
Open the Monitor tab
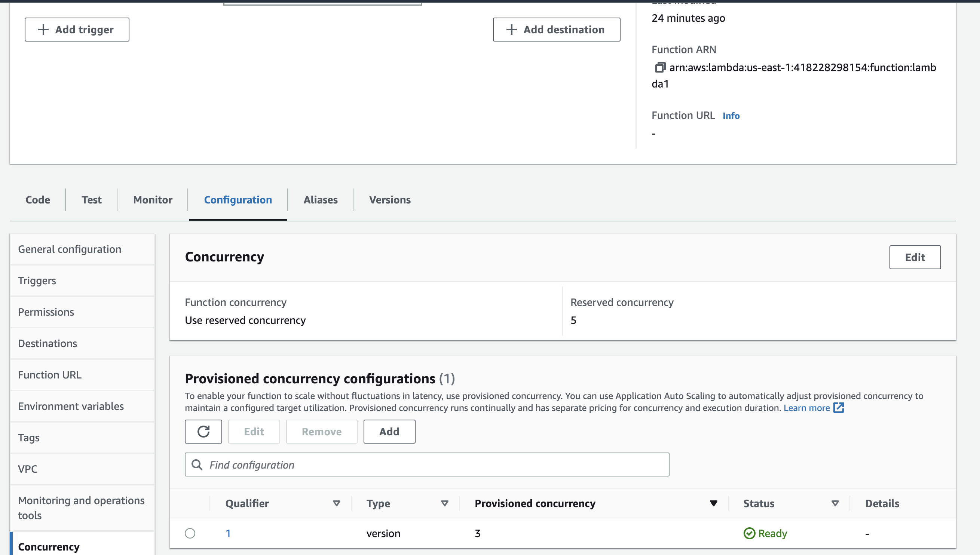(153, 200)
